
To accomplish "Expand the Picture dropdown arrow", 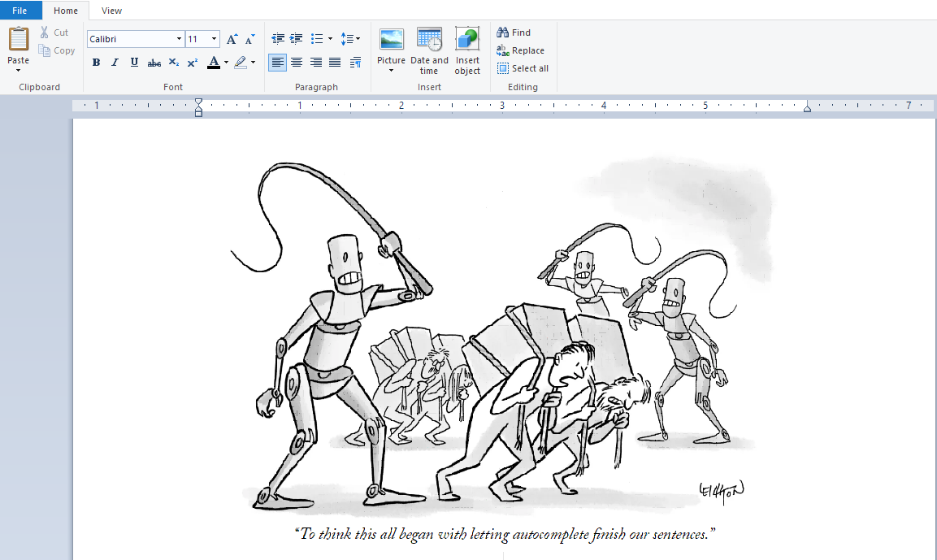I will click(x=392, y=71).
